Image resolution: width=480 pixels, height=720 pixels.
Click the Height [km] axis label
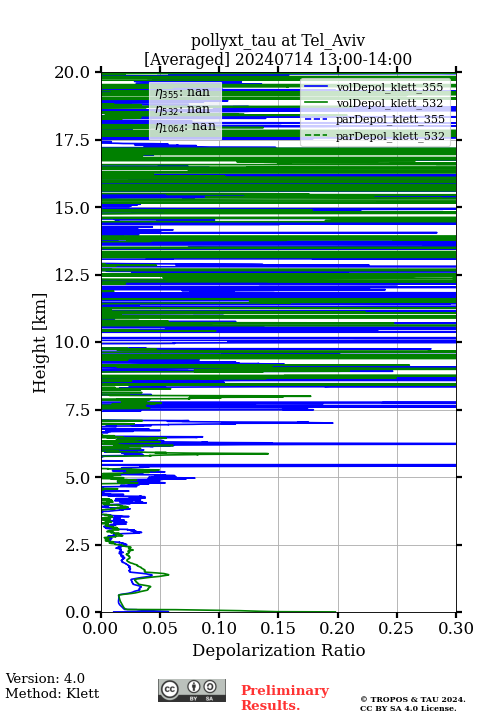(40, 343)
